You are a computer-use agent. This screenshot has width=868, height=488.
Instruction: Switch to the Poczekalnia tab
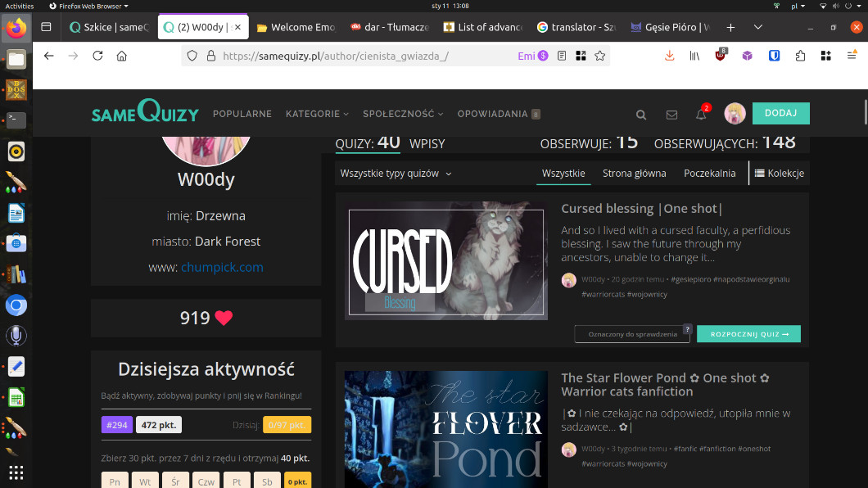(x=709, y=174)
